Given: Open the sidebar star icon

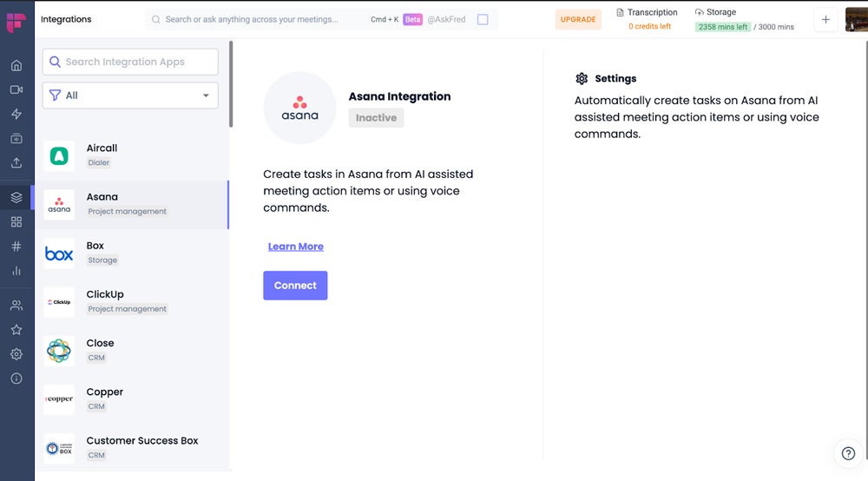Looking at the screenshot, I should (x=16, y=329).
